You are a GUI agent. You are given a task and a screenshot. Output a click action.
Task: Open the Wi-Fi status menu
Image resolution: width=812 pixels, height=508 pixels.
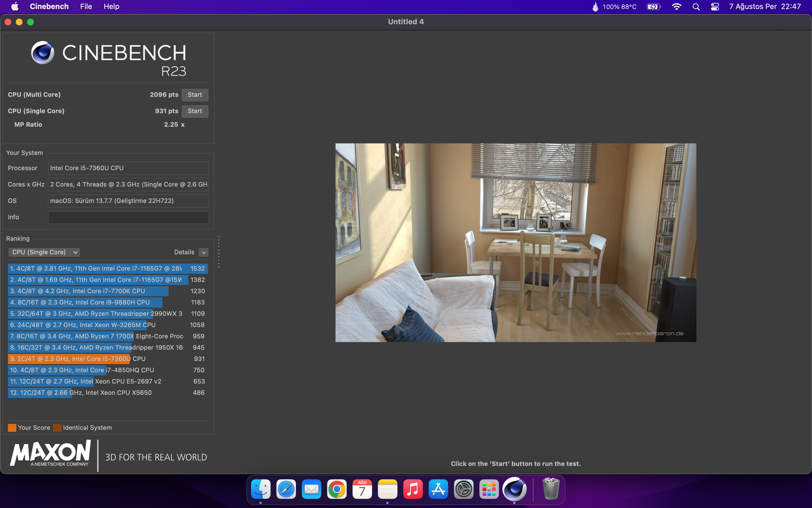pos(676,7)
